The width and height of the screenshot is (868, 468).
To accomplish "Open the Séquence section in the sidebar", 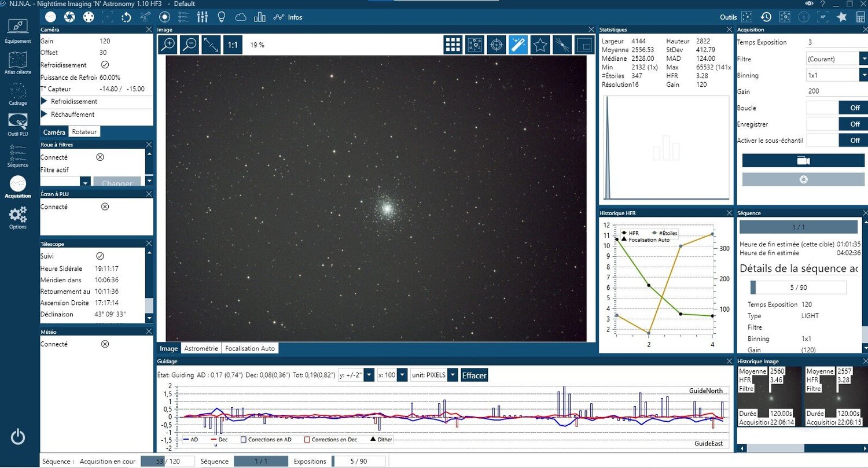I will tap(18, 156).
